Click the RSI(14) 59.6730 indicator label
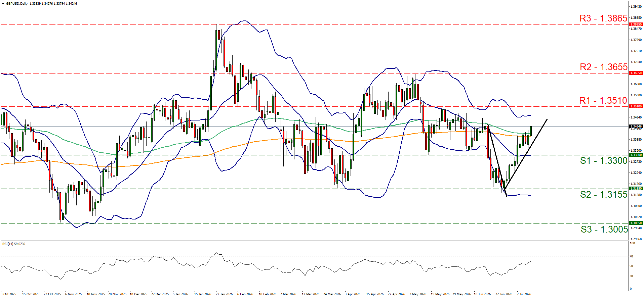This screenshot has width=644, height=298. [14, 244]
